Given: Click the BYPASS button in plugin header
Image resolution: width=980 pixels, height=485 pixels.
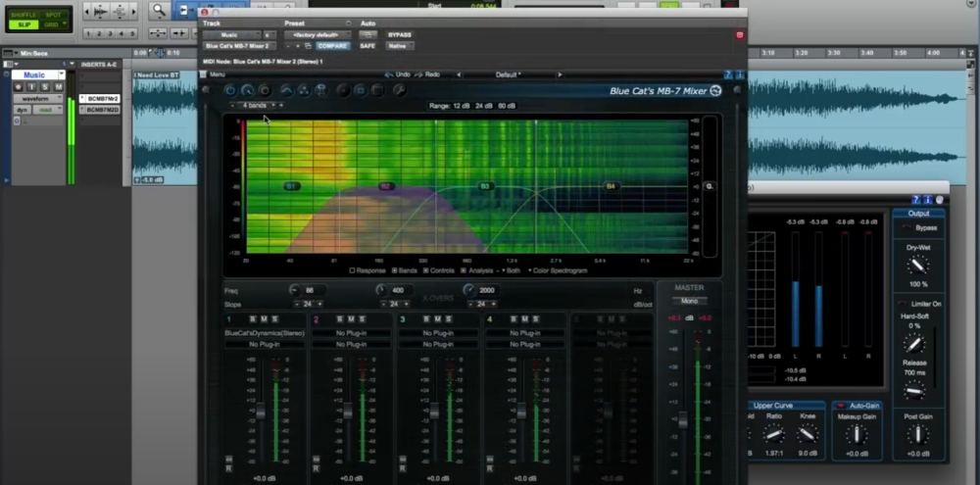Looking at the screenshot, I should point(400,35).
